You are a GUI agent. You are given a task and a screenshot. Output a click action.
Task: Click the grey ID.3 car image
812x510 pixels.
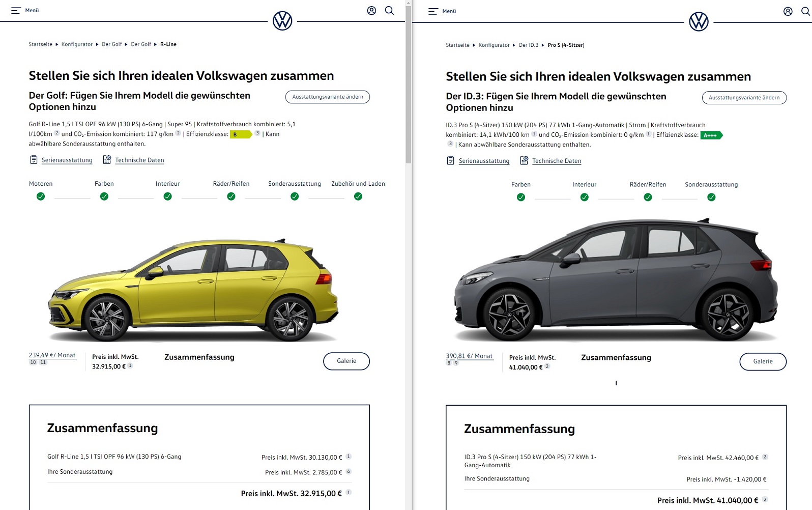coord(616,279)
